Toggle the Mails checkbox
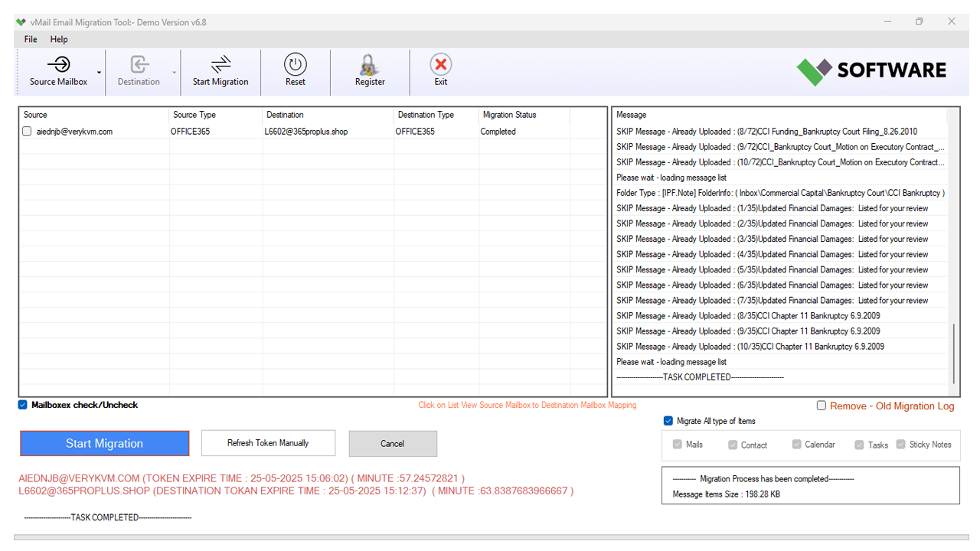Viewport: 980px width, 551px height. 677,445
